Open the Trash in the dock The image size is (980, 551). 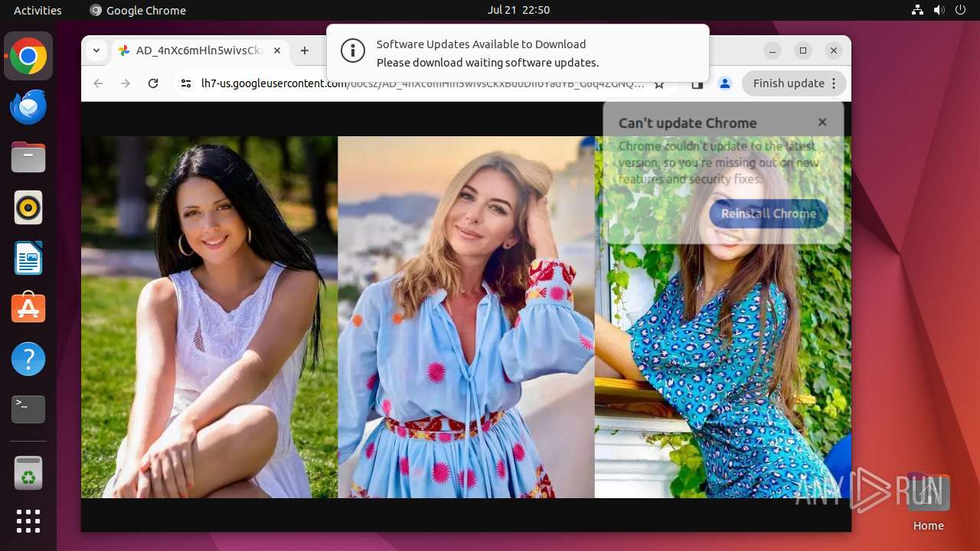28,473
